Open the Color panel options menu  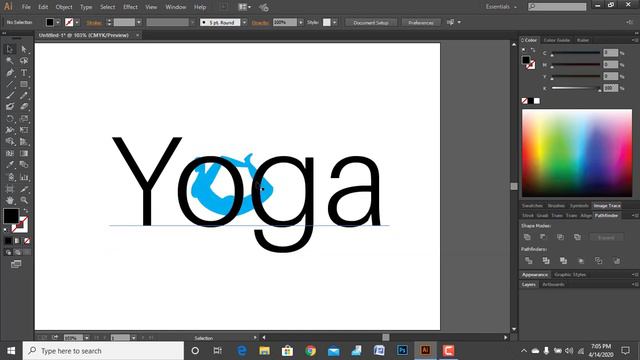635,40
